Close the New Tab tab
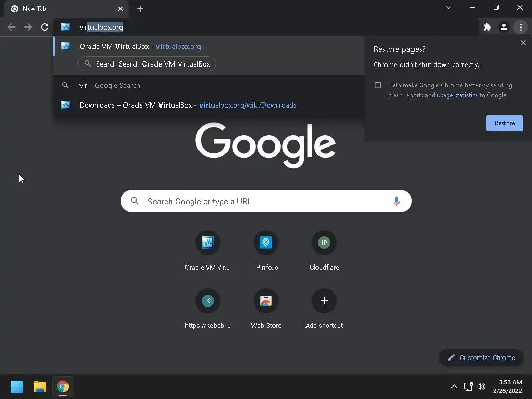Viewport: 532px width, 399px height. [x=121, y=9]
